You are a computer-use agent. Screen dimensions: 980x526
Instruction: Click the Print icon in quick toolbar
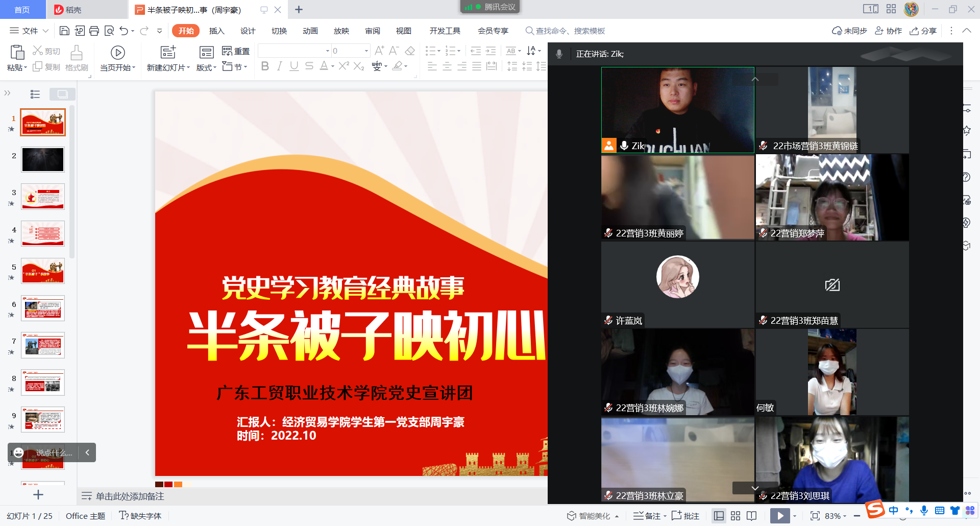(x=94, y=31)
